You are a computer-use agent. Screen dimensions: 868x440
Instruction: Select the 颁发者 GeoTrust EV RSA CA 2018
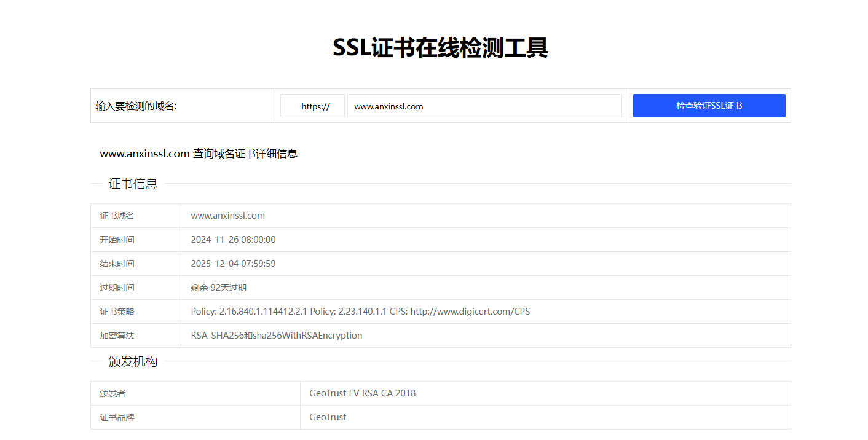click(362, 393)
